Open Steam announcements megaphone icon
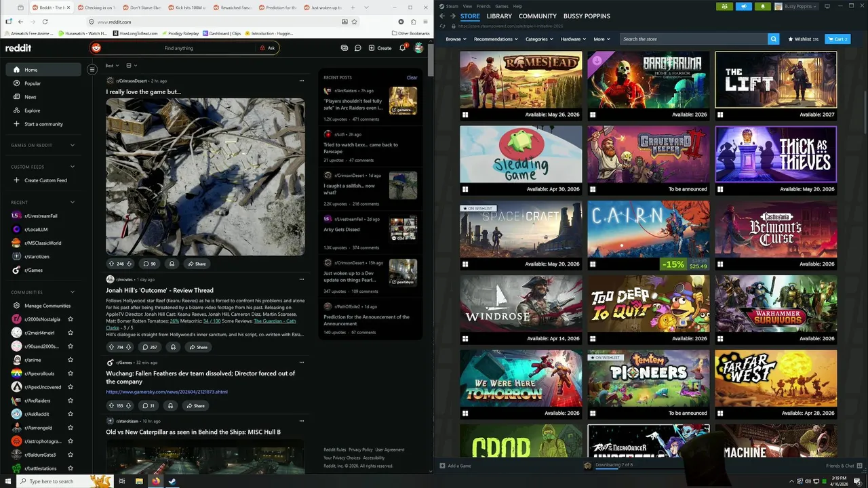Image resolution: width=868 pixels, height=488 pixels. (744, 6)
